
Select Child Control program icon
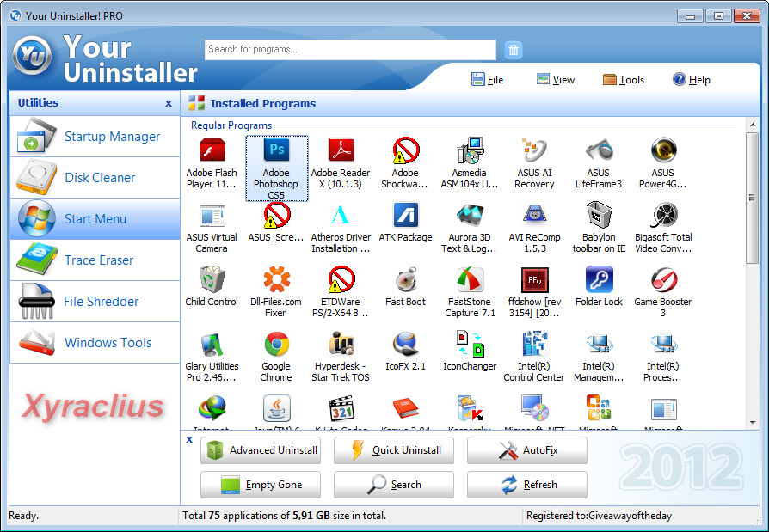pyautogui.click(x=212, y=279)
